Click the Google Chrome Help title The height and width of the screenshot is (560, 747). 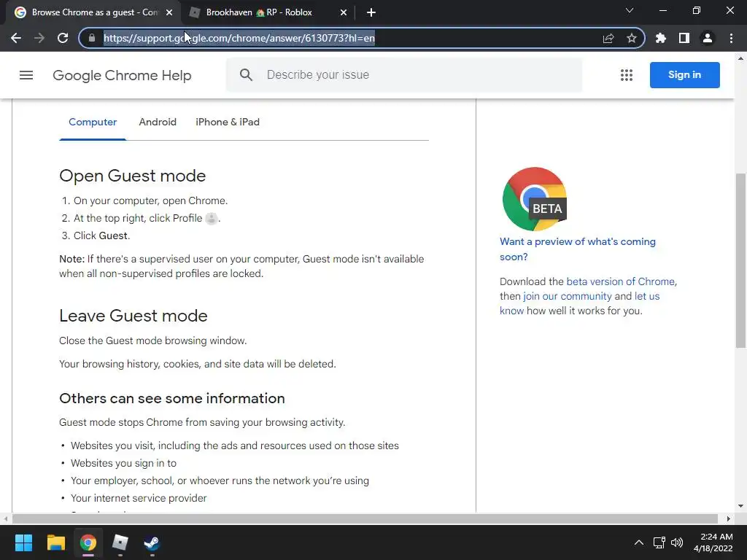122,75
